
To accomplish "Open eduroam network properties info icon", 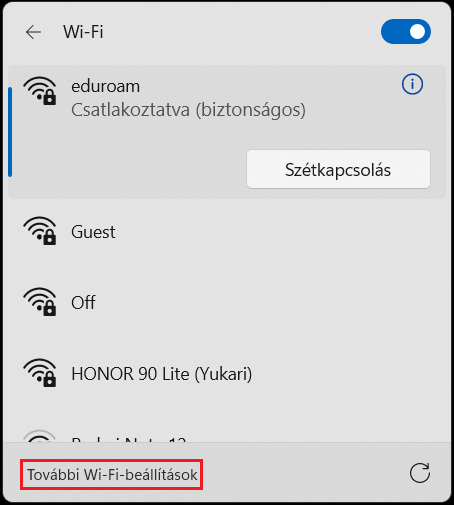I will coord(412,84).
